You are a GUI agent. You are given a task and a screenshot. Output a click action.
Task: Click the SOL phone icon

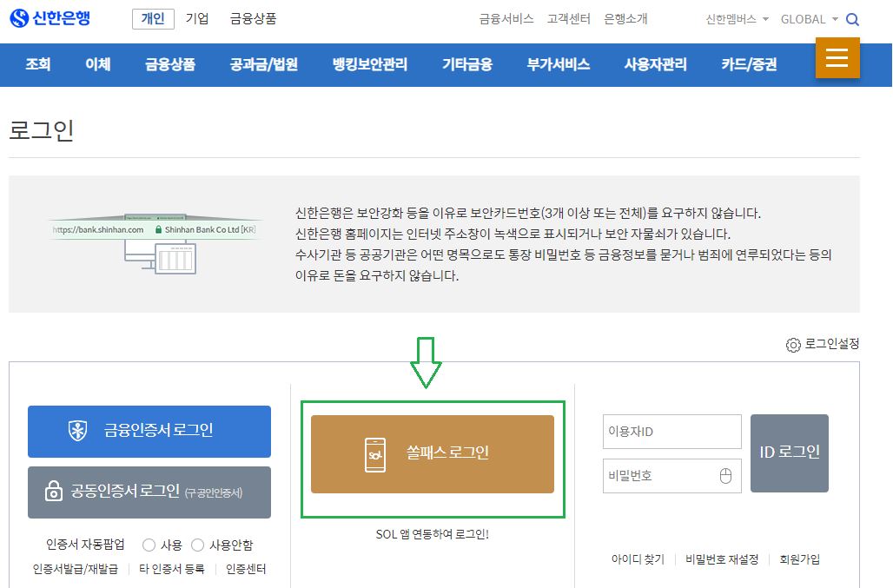pyautogui.click(x=374, y=454)
